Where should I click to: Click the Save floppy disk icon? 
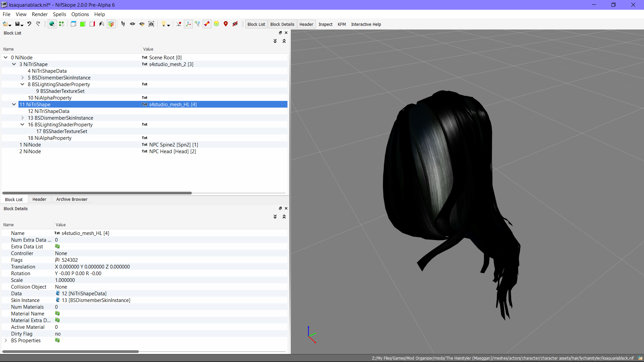coord(17,24)
